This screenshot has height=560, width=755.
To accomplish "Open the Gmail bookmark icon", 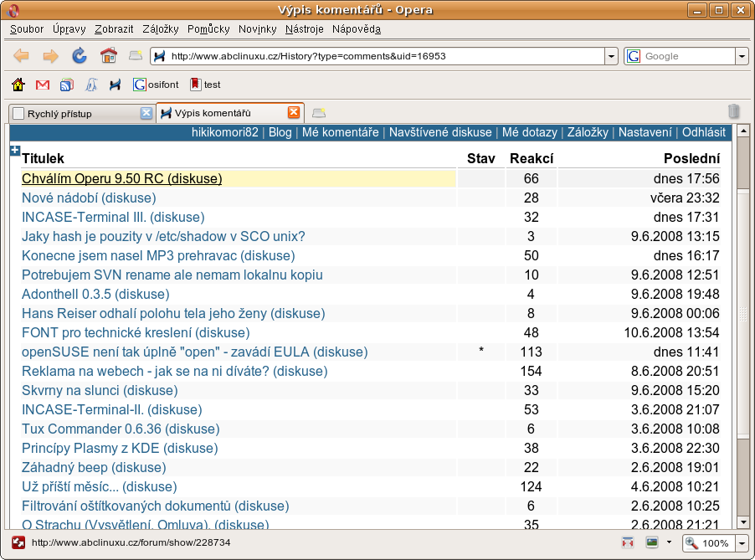I will (43, 85).
